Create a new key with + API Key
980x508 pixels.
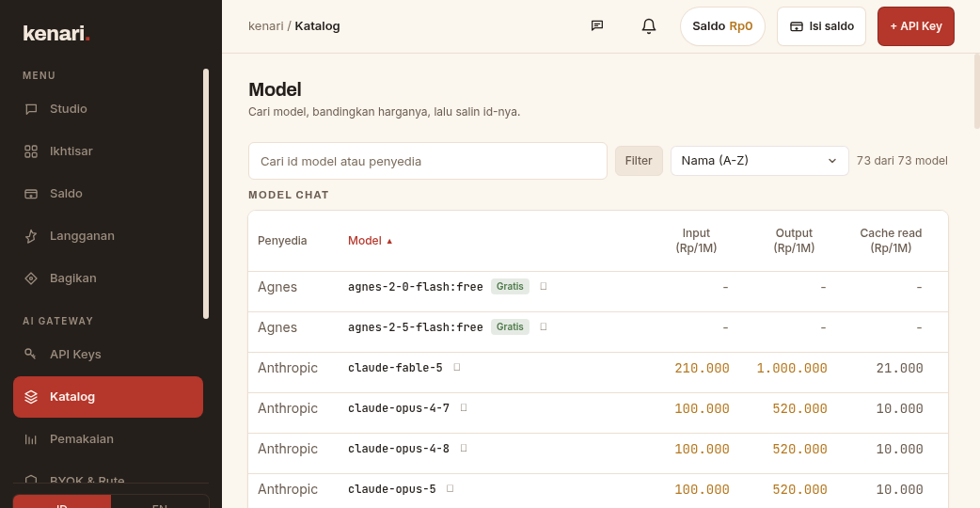[x=916, y=26]
